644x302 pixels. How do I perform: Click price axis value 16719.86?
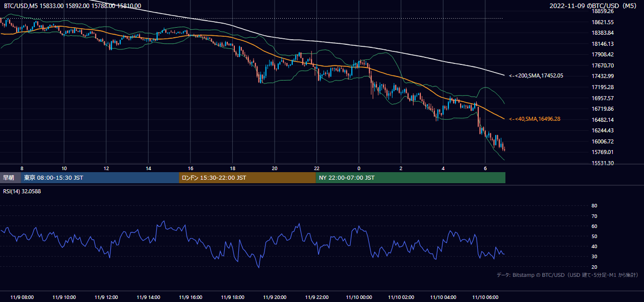[x=602, y=109]
